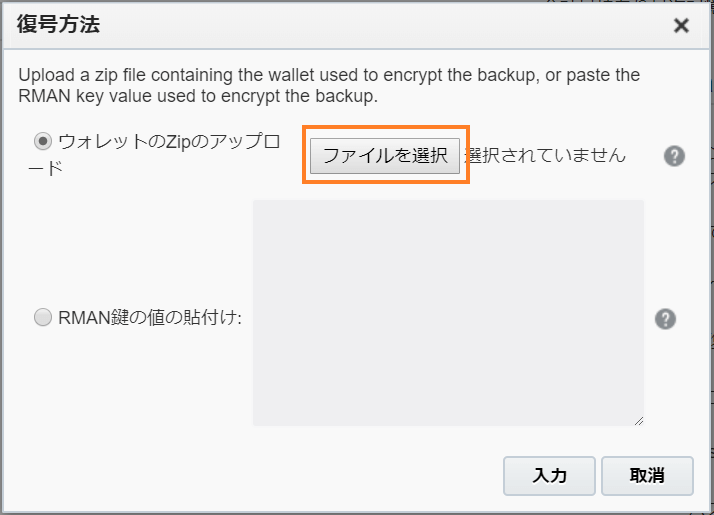The height and width of the screenshot is (515, 714).
Task: Click the RMAN鍵の値の貼付け label text
Action: coord(150,317)
